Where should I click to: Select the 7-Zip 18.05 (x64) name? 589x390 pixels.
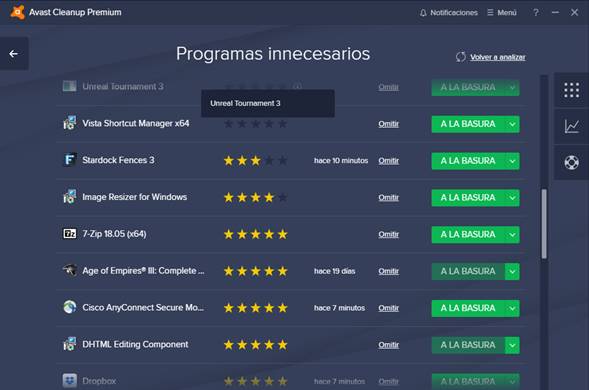[x=114, y=234]
